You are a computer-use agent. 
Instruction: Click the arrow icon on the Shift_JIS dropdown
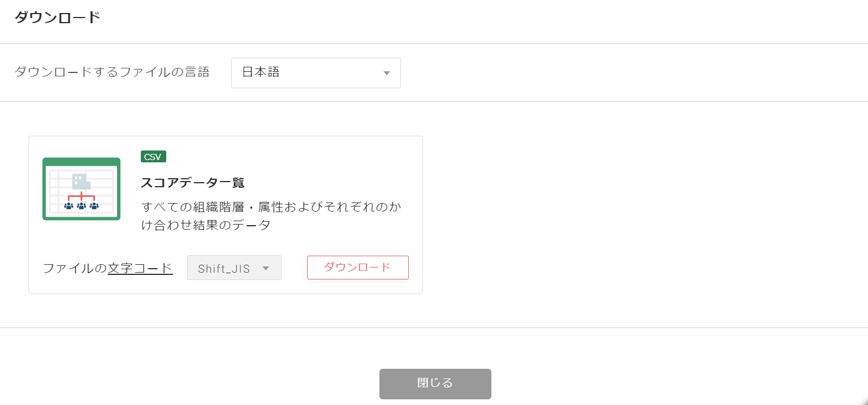tap(266, 268)
